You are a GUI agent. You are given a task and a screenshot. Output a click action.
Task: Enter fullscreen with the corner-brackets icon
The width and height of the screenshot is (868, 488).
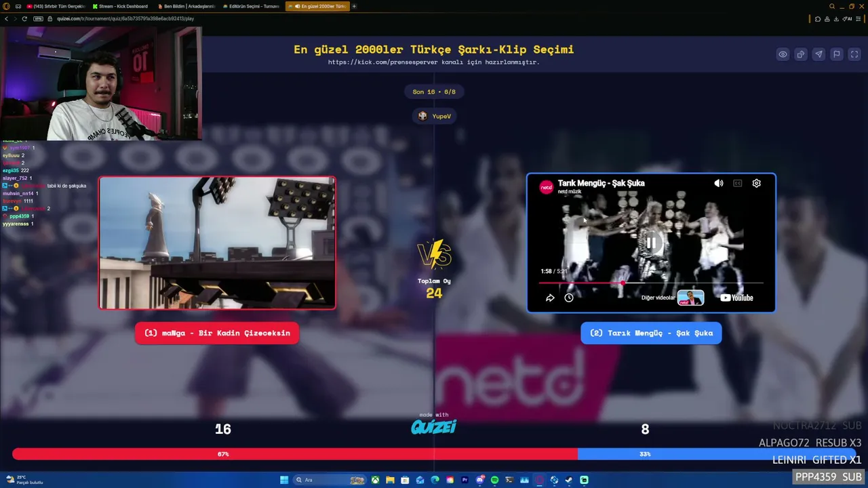[x=854, y=54]
